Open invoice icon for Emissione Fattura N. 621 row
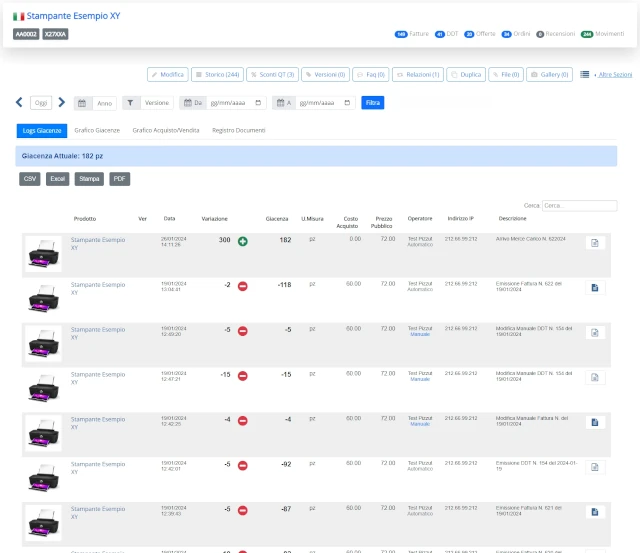 coord(595,512)
